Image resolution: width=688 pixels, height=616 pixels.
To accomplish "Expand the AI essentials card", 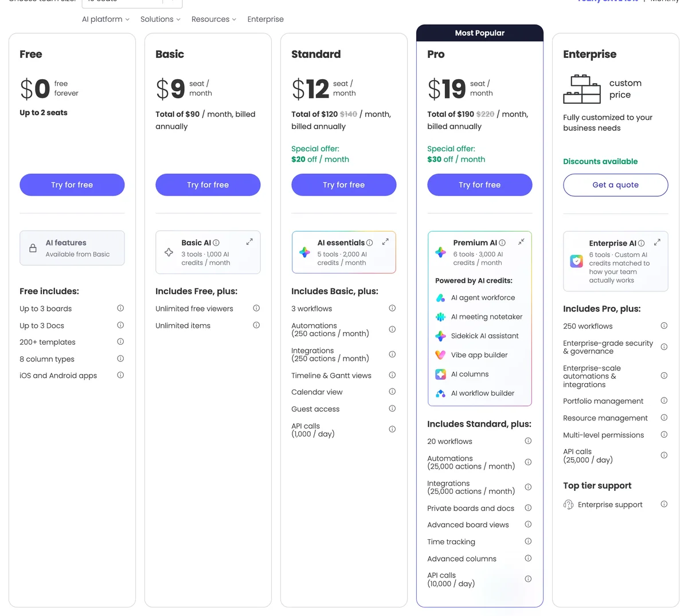I will click(x=385, y=242).
